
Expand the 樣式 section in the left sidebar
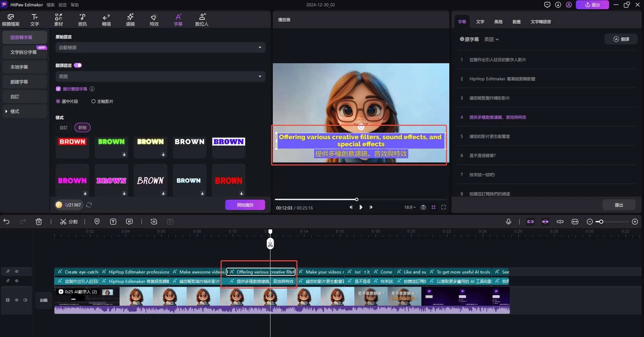[x=14, y=111]
